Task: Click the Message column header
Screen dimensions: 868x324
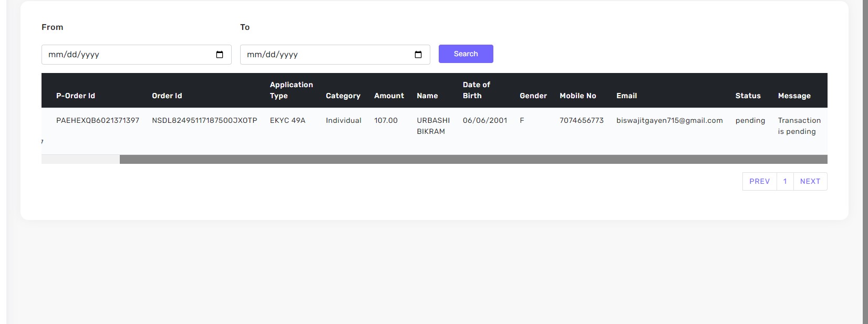Action: click(794, 96)
